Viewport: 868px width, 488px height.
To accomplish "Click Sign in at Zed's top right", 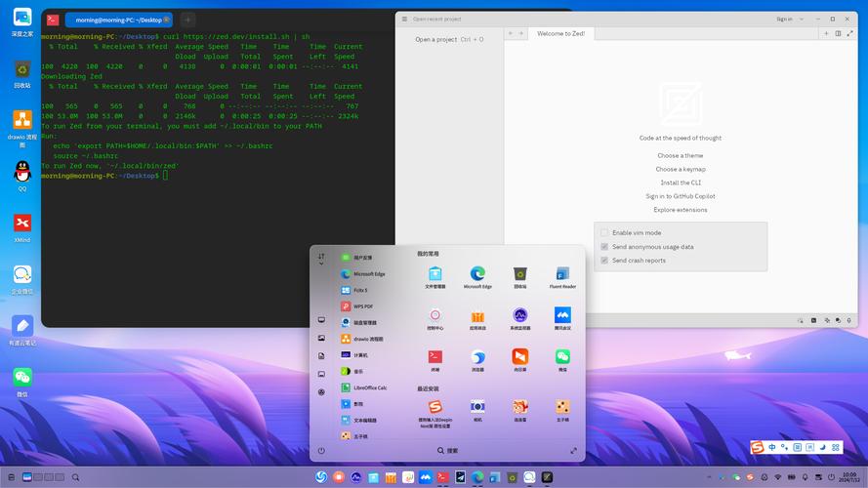I will pos(784,19).
